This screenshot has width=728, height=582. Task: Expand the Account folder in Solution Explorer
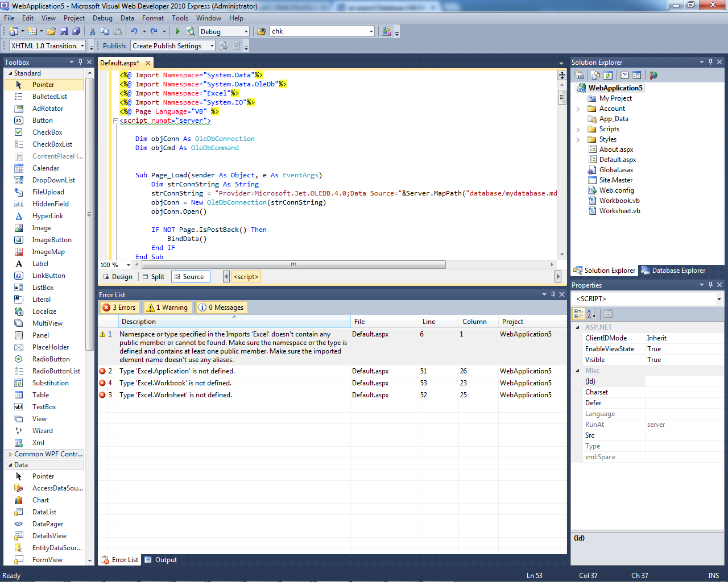578,109
